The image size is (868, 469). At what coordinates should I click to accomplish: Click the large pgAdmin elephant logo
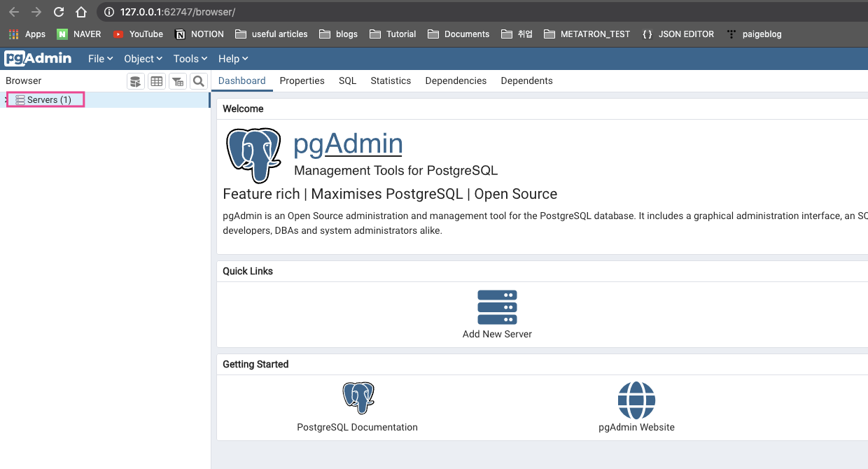pos(253,155)
